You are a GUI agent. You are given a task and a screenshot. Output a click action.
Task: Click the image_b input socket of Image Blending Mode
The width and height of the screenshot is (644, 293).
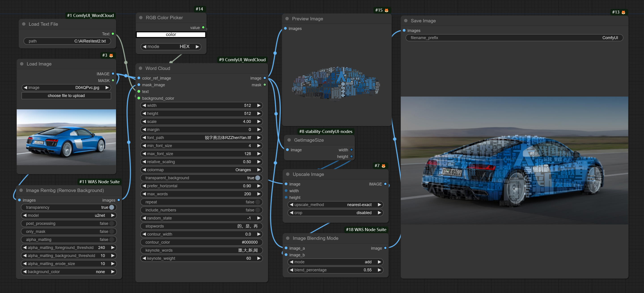click(x=286, y=255)
